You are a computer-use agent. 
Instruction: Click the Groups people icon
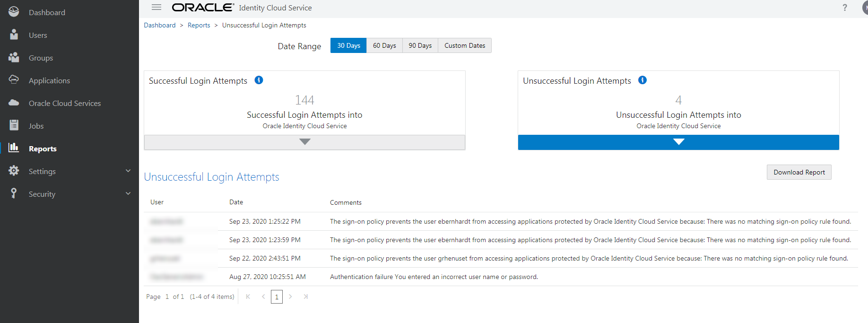(x=14, y=57)
